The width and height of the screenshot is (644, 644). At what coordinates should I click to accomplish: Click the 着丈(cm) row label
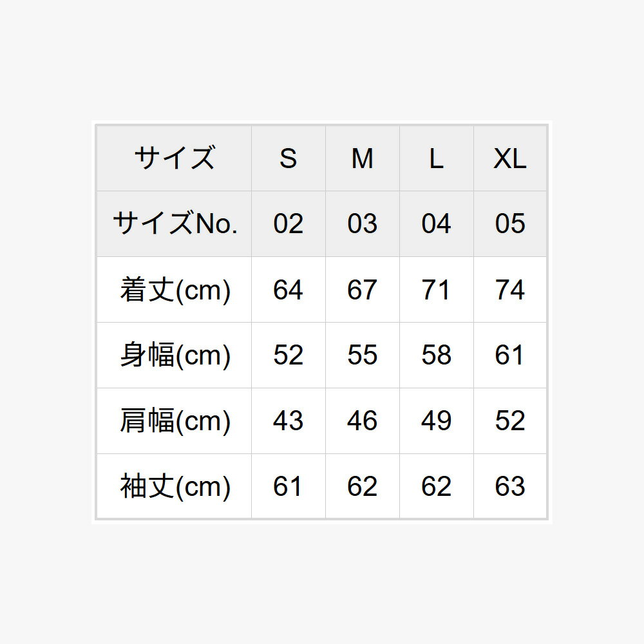click(x=174, y=290)
